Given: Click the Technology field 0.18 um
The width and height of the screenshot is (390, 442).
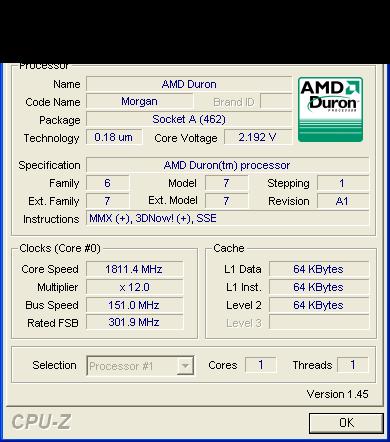Looking at the screenshot, I should click(114, 137).
